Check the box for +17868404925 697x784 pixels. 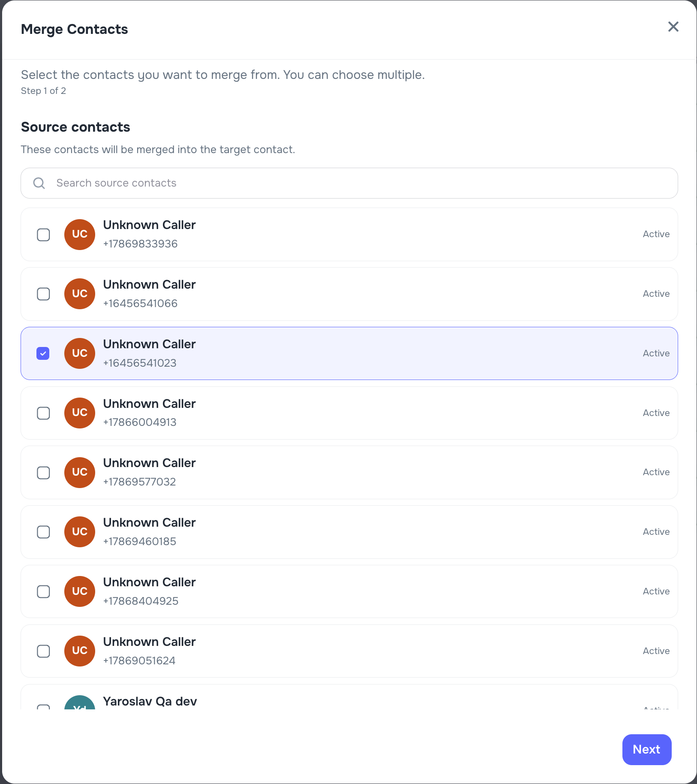pos(43,591)
